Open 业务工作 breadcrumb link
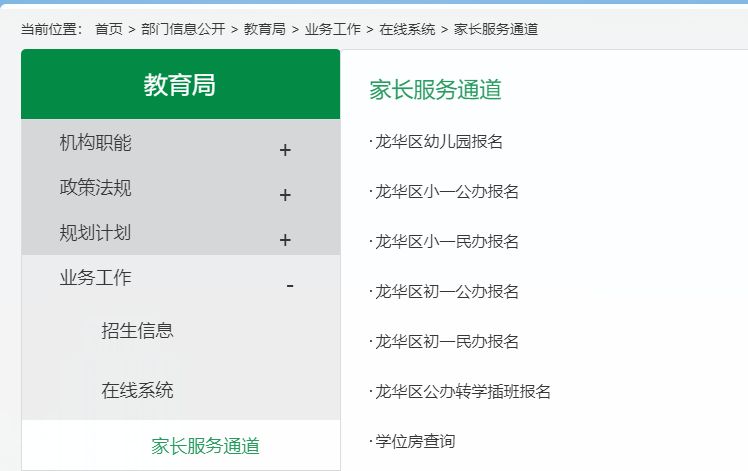 [332, 29]
